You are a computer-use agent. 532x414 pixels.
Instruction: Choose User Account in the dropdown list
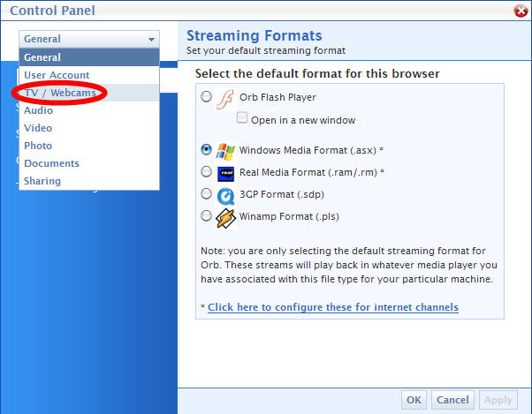[89, 75]
